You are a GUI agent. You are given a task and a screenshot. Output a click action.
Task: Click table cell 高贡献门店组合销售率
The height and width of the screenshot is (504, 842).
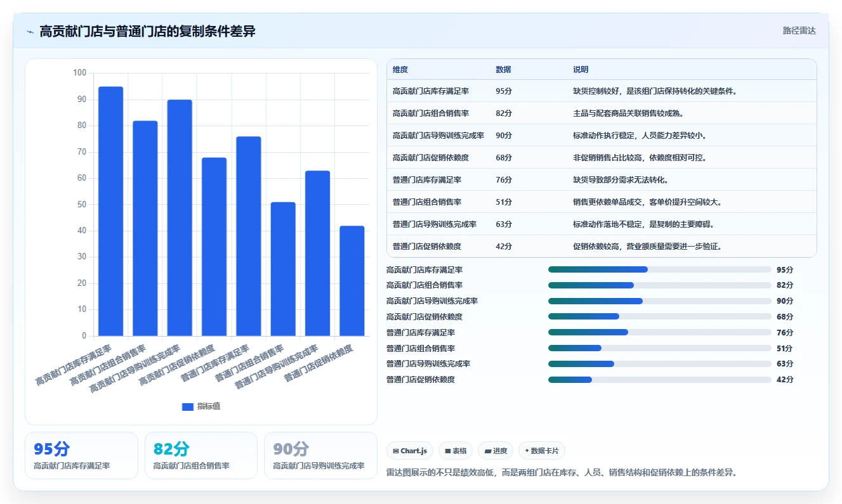point(431,113)
